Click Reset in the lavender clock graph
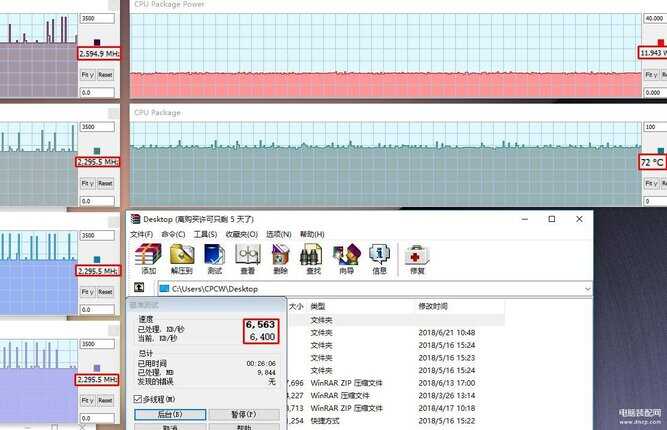Screen dimensions: 667x430 tap(105, 400)
